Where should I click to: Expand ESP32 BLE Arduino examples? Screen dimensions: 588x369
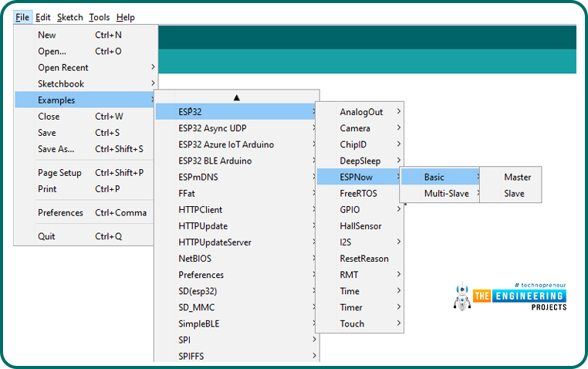pyautogui.click(x=237, y=161)
